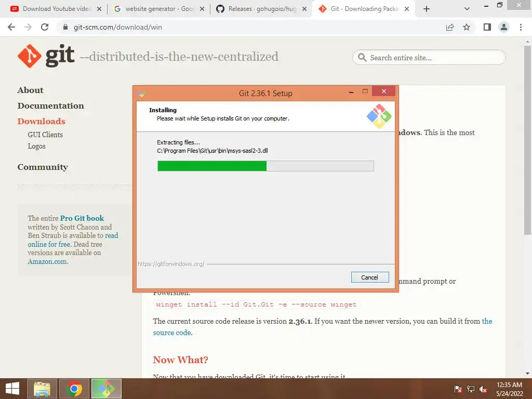Follow the read online for free link
532x399 pixels.
73,240
